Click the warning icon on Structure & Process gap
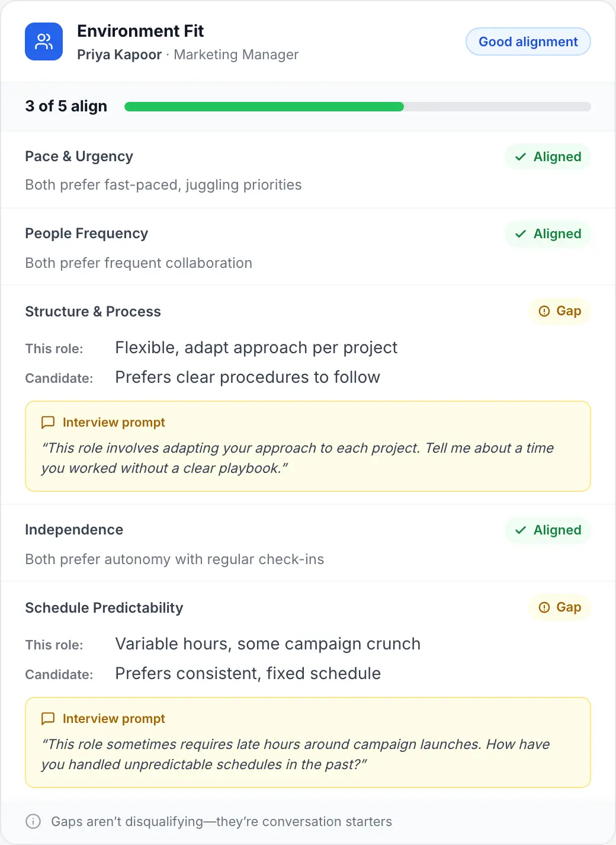Screen dimensions: 616x845 point(544,311)
